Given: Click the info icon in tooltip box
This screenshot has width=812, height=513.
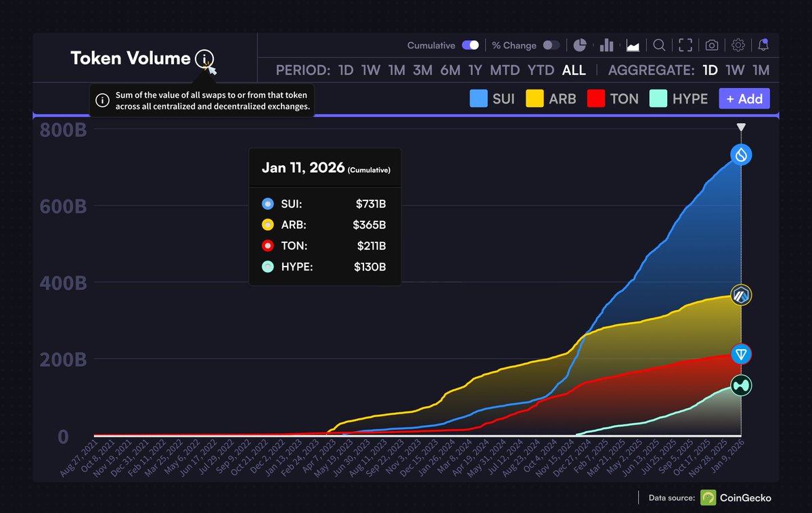Looking at the screenshot, I should click(x=102, y=101).
